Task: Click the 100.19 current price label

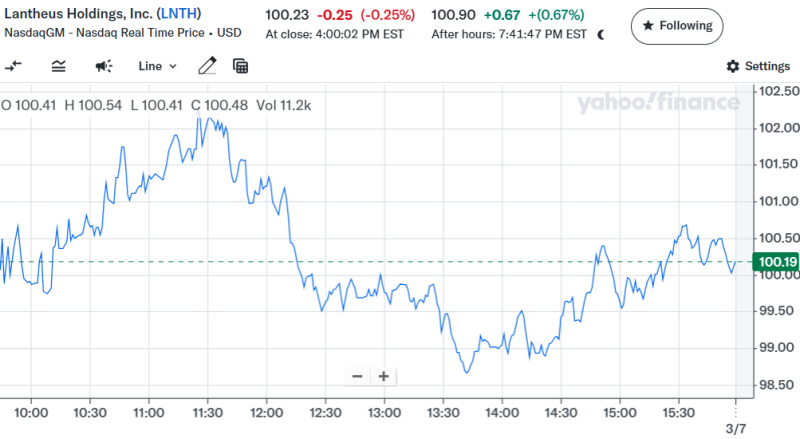Action: pos(777,263)
